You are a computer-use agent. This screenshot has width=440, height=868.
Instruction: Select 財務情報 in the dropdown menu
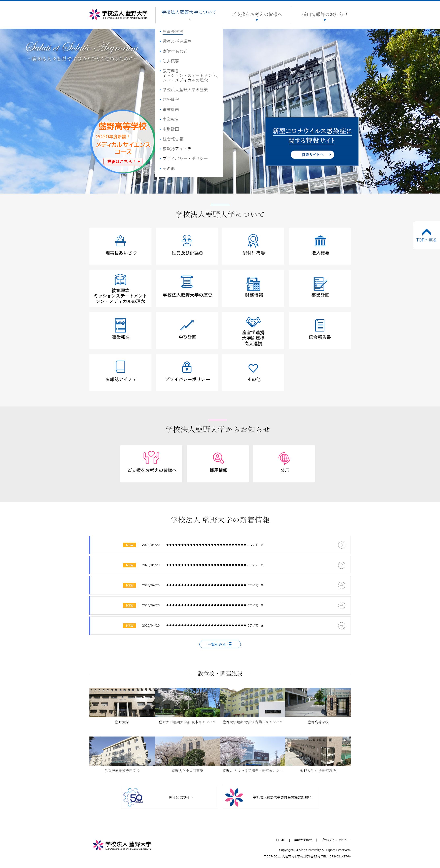pos(171,100)
